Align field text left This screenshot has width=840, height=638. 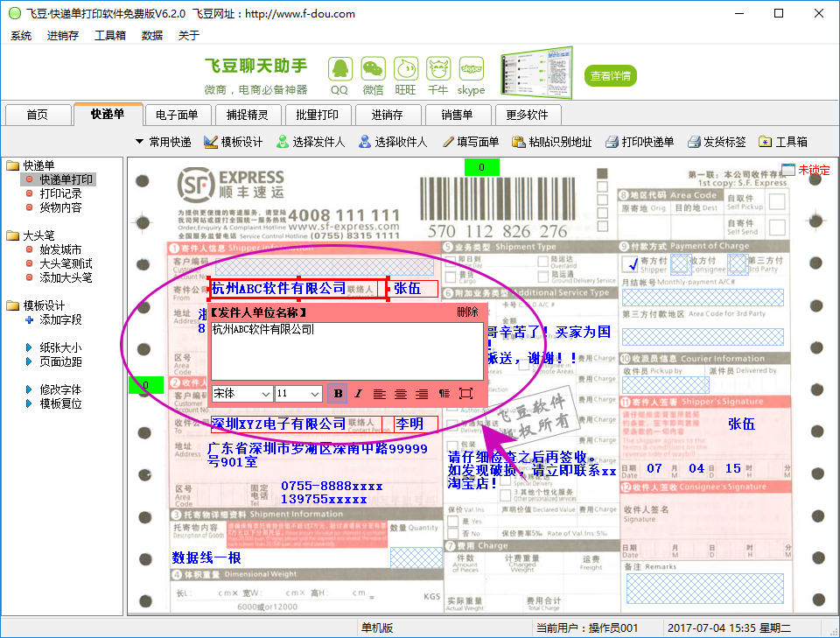point(379,394)
